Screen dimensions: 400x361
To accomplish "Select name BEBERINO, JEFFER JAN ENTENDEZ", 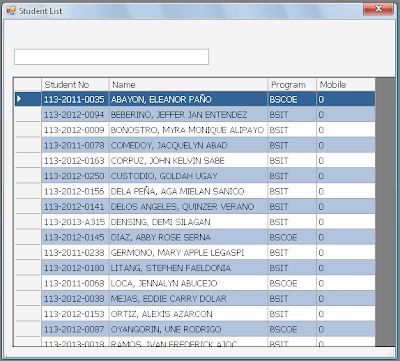I will pos(188,114).
